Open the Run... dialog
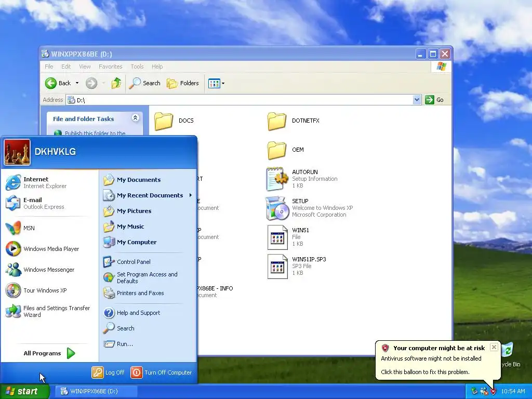Screen dimensions: 532x399 [148, 344]
